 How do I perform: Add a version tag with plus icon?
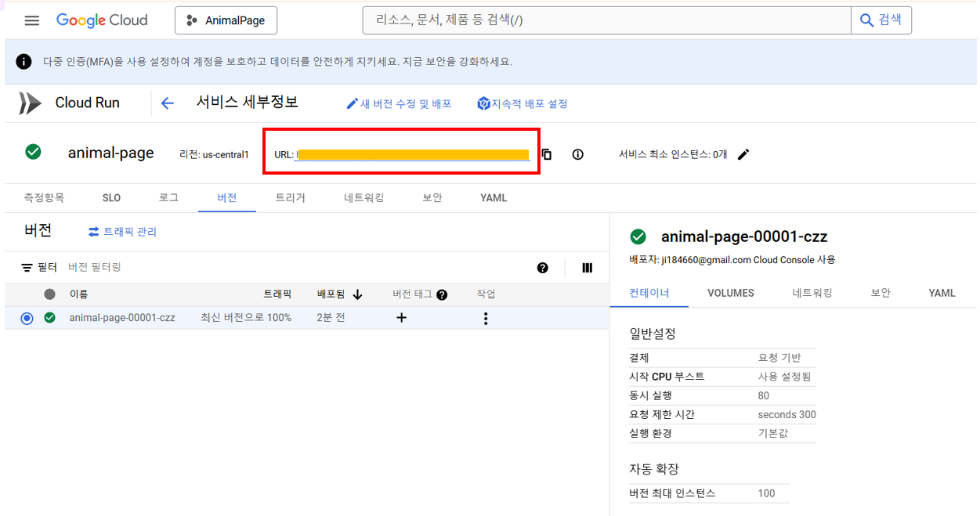click(402, 318)
